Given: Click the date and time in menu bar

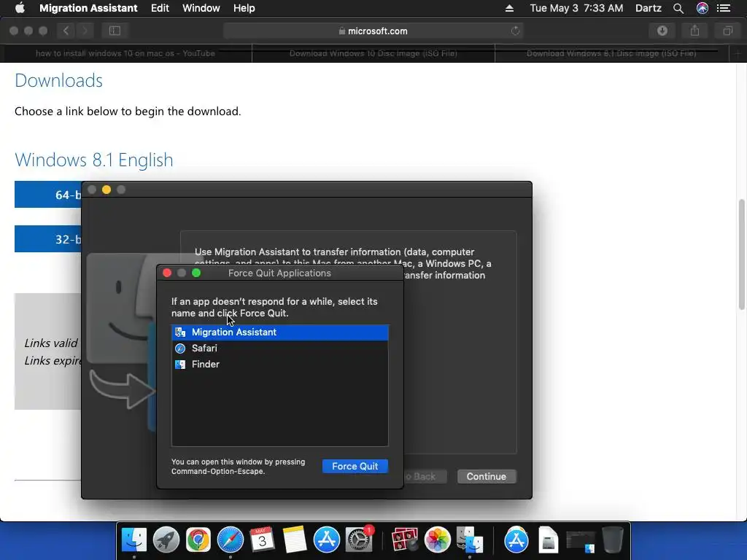Looking at the screenshot, I should tap(576, 8).
